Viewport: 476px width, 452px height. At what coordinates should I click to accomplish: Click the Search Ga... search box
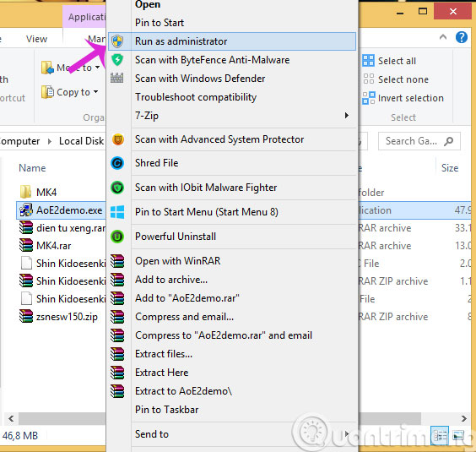coord(419,141)
